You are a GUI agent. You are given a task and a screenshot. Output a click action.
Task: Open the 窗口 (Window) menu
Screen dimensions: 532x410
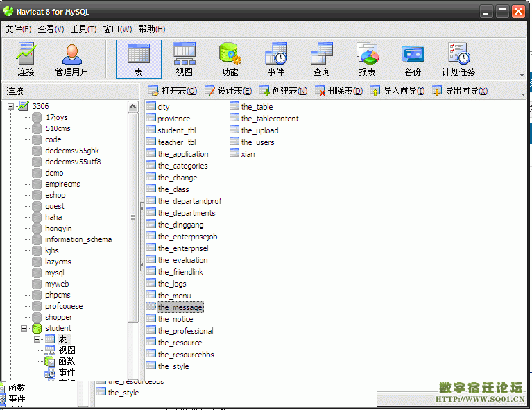117,29
